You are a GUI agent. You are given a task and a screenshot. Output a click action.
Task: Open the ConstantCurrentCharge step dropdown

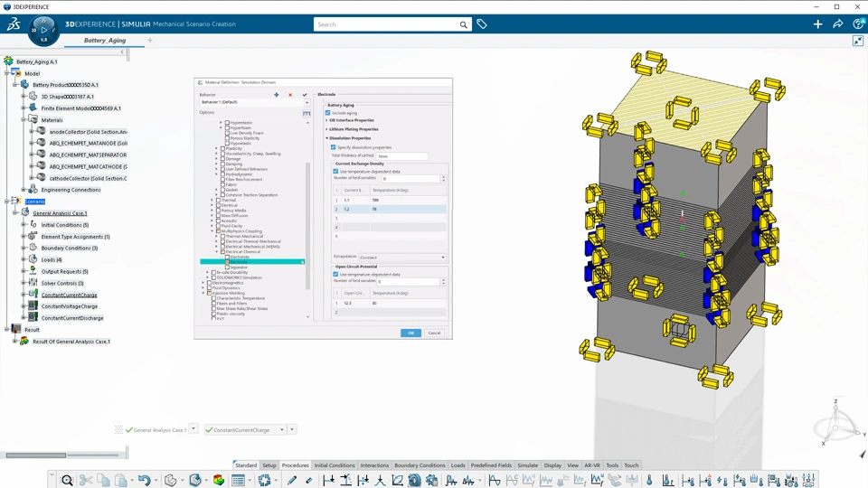pos(282,430)
